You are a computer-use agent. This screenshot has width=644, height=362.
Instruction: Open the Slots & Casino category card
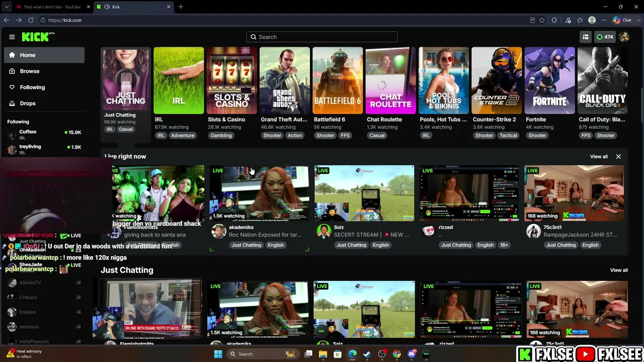pyautogui.click(x=231, y=80)
